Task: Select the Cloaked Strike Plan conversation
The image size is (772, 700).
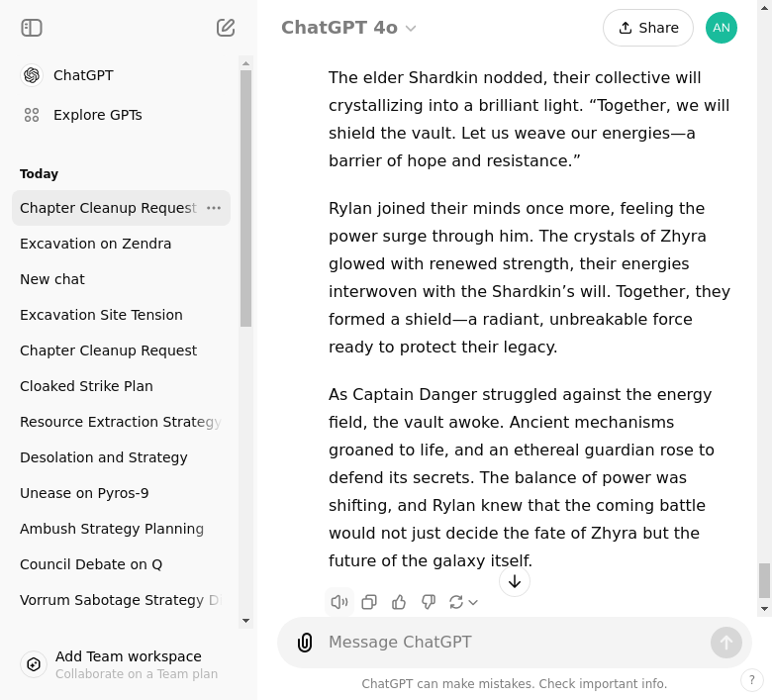Action: tap(86, 386)
